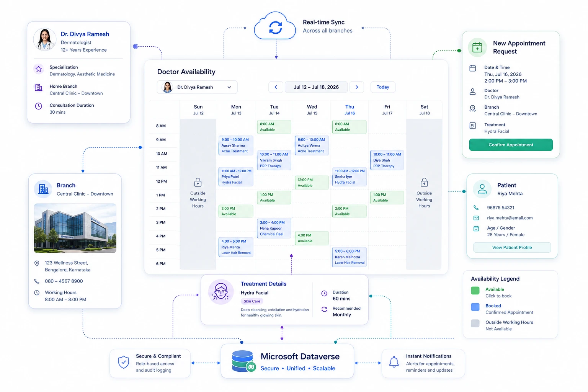Viewport: 588px width, 392px height.
Task: Select the Wed Jul 15 column header
Action: (x=312, y=110)
